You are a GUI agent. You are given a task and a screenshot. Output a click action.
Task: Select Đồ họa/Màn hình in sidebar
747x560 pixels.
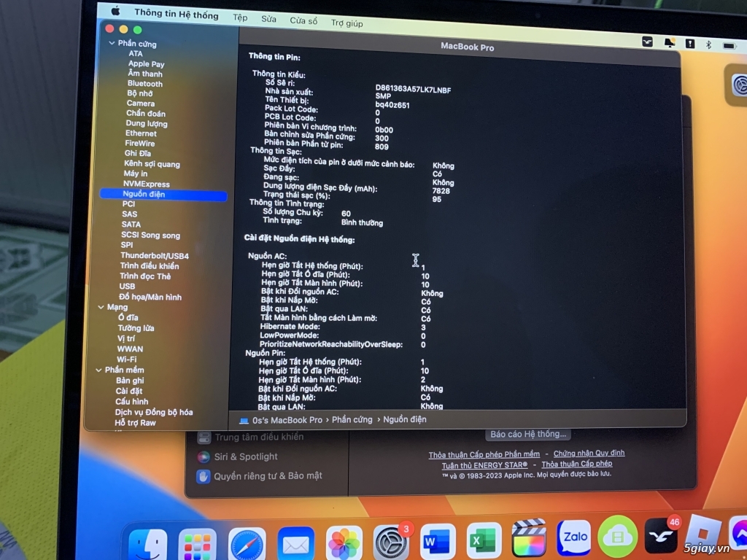point(150,297)
